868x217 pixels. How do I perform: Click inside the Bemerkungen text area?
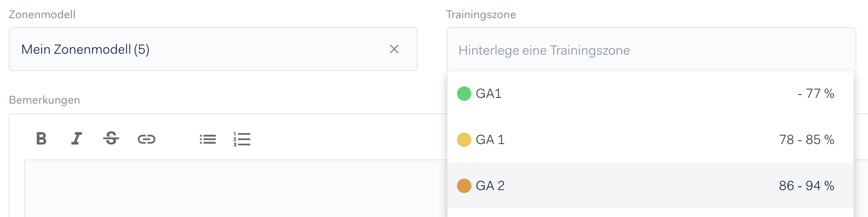[236, 188]
